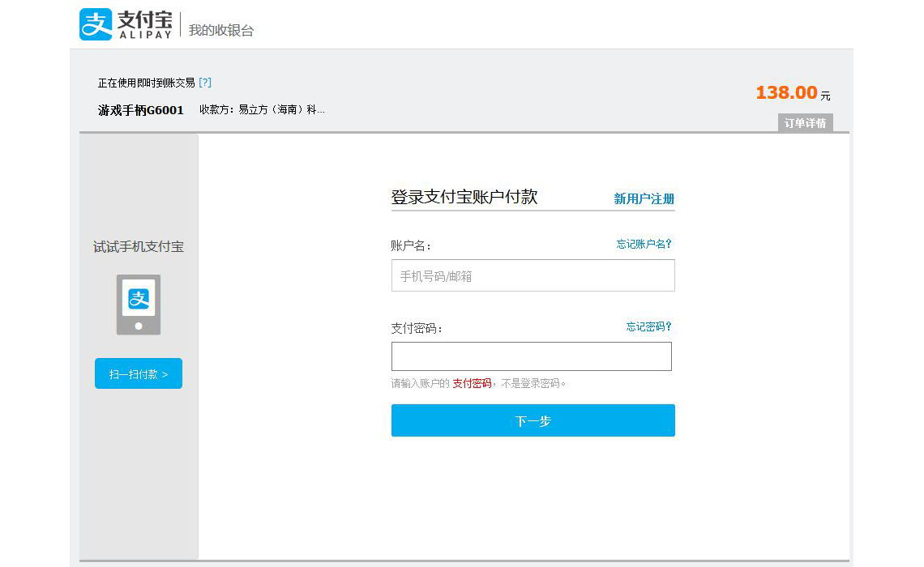
Task: Focus the 支付密码 payment password field
Action: click(531, 356)
